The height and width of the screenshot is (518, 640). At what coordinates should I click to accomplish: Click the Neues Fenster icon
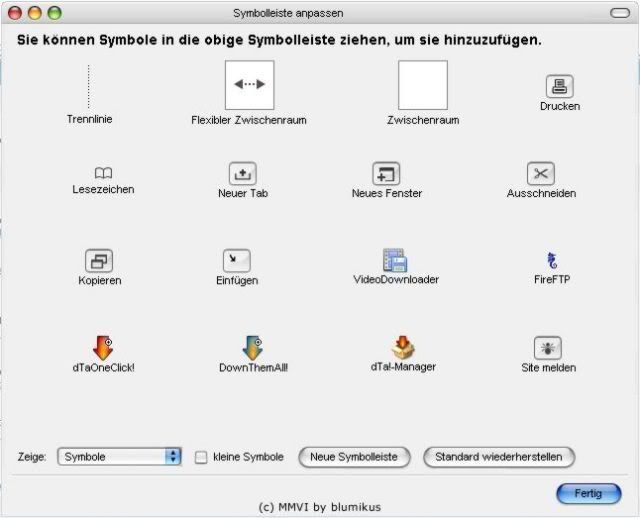pyautogui.click(x=386, y=173)
